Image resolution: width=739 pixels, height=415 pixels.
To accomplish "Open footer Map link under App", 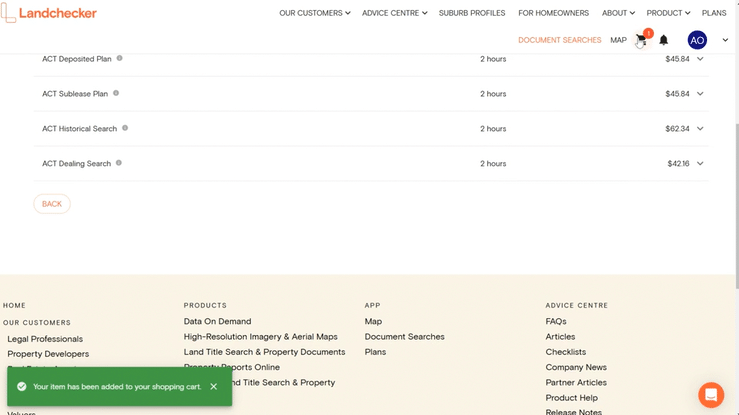I will [x=373, y=321].
